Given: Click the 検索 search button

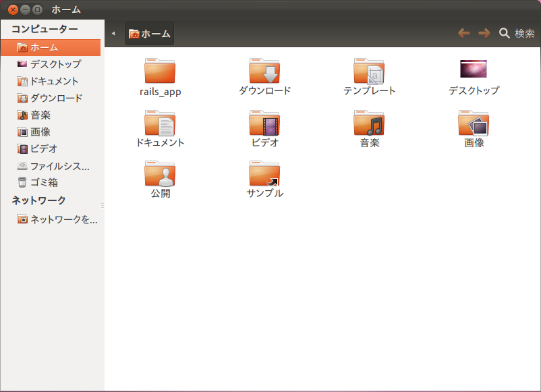Looking at the screenshot, I should [x=517, y=33].
